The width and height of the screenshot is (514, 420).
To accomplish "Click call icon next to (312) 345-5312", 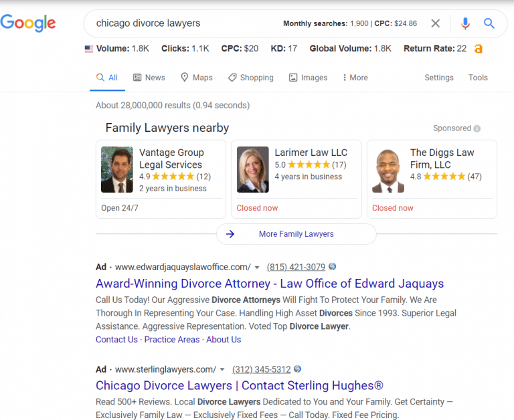I will (297, 369).
